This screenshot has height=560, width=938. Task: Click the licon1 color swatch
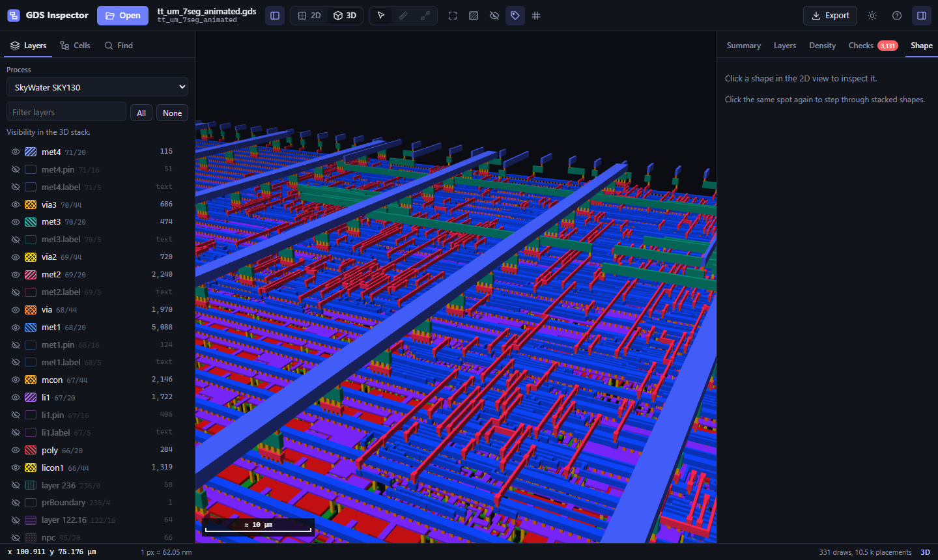pos(31,468)
